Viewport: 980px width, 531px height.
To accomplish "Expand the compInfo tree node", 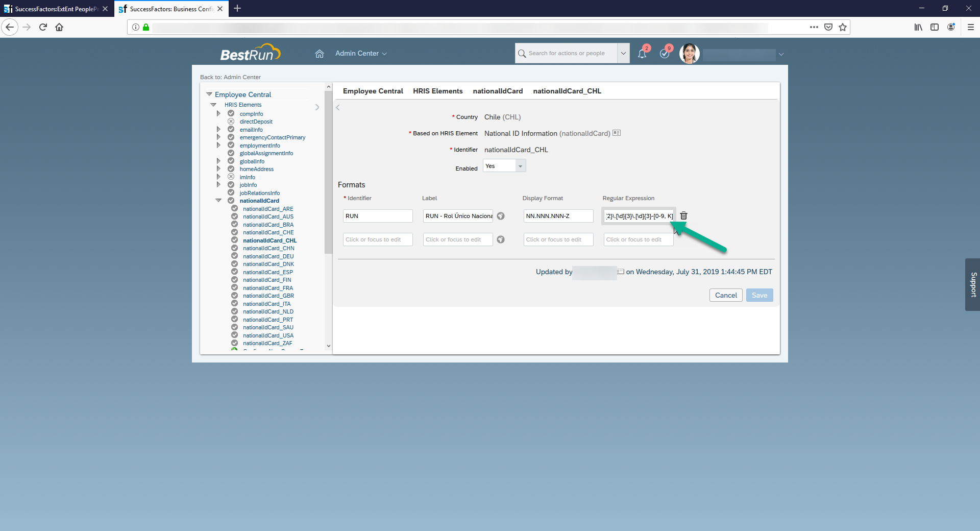I will 218,113.
